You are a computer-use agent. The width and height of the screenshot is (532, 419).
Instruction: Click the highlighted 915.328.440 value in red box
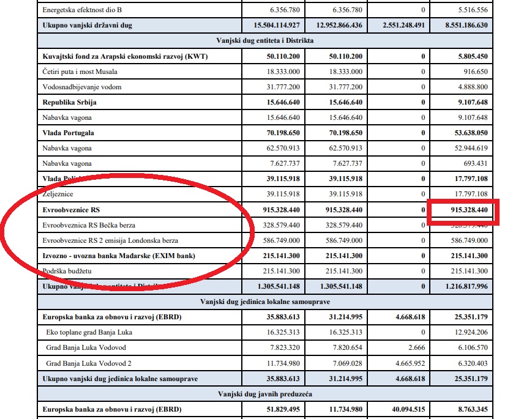point(469,210)
